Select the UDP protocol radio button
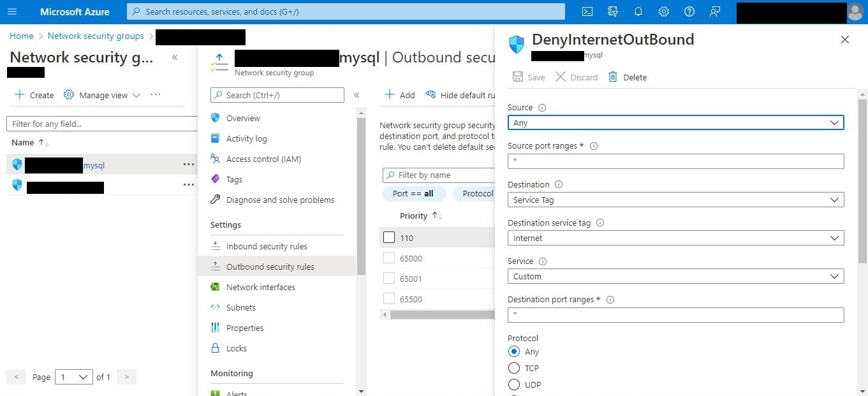 (514, 385)
